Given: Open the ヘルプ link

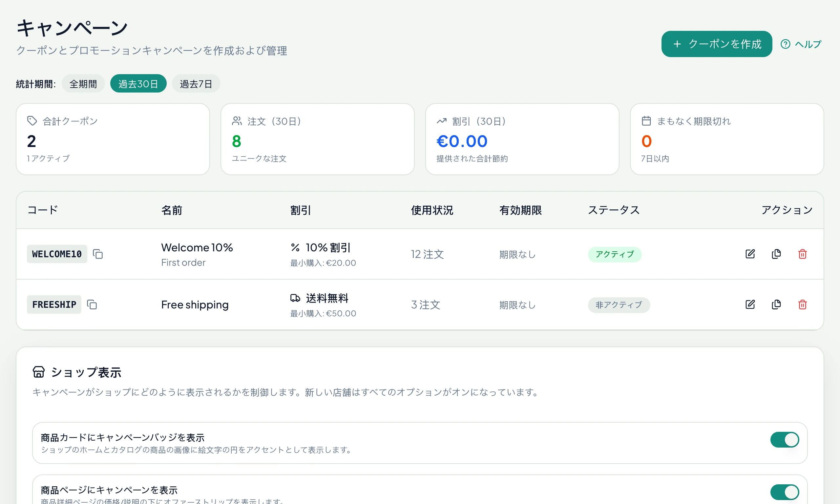Looking at the screenshot, I should click(x=801, y=44).
